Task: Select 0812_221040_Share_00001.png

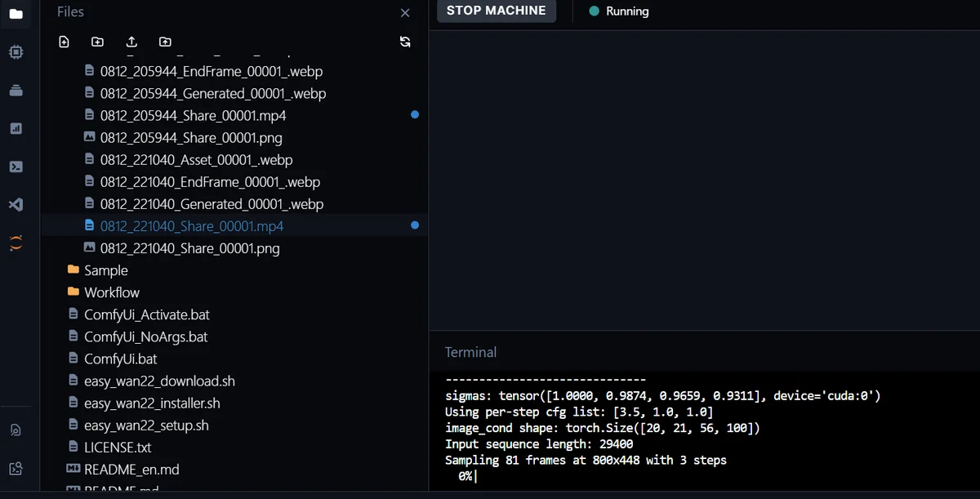Action: click(x=190, y=248)
